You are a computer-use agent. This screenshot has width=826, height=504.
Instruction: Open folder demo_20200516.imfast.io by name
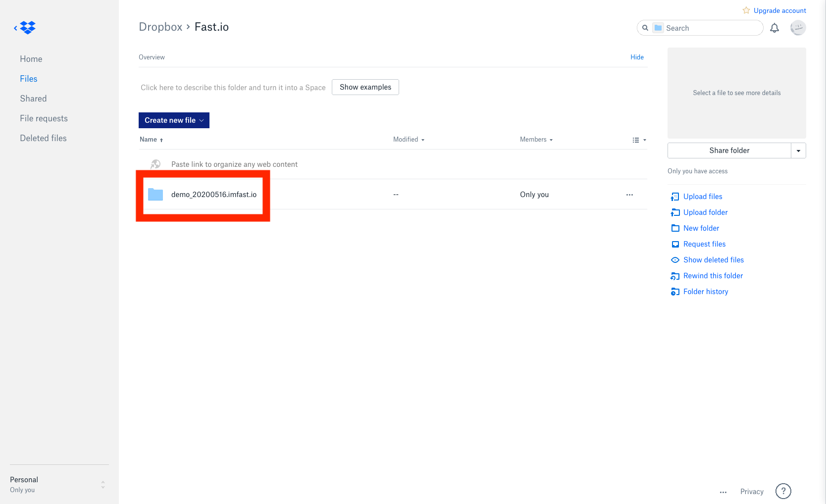214,195
